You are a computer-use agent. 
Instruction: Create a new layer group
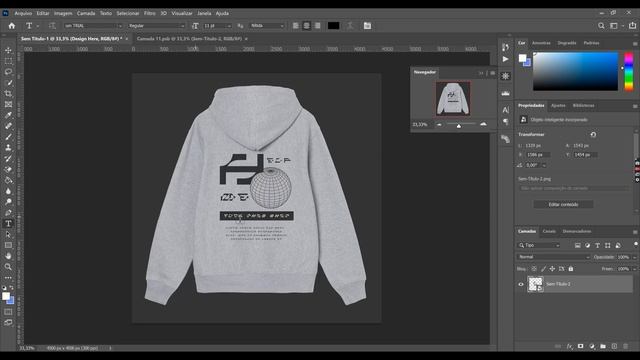point(603,347)
